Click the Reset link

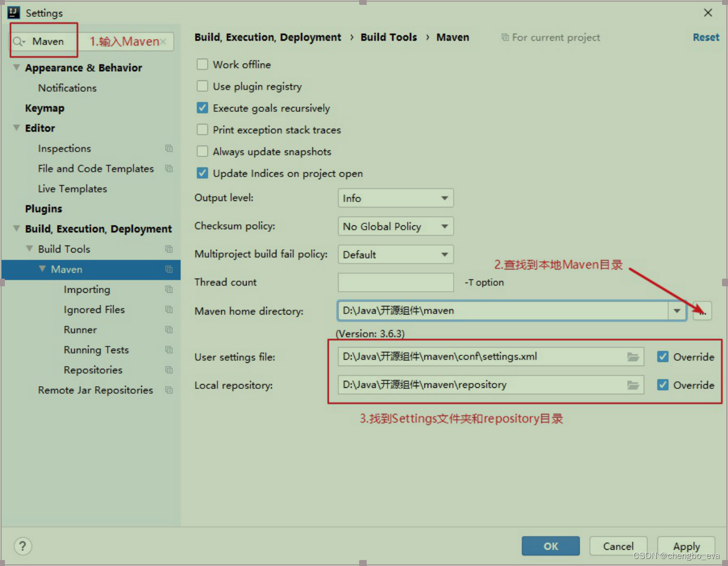click(706, 37)
